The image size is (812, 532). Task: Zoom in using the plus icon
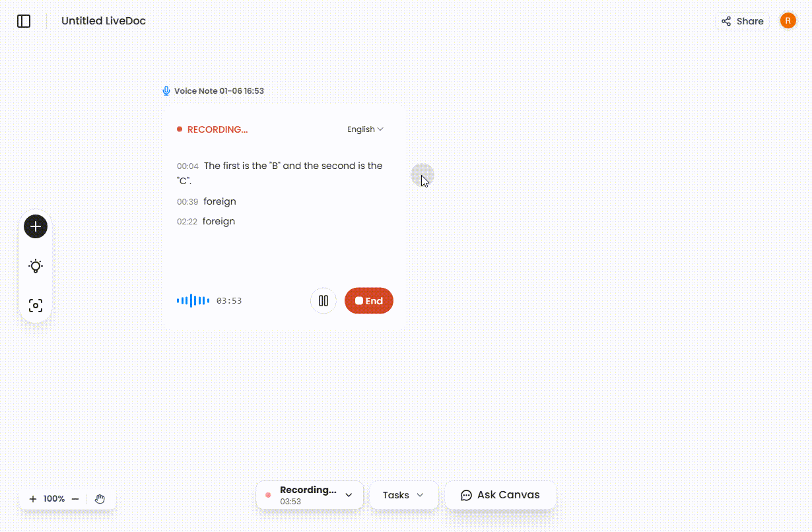(x=33, y=498)
